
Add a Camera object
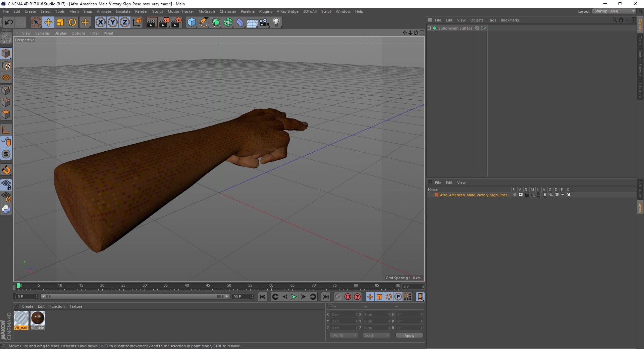[x=264, y=22]
